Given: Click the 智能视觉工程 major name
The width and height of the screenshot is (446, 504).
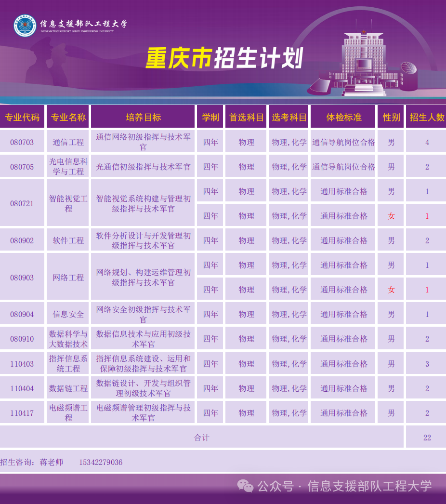Looking at the screenshot, I should [68, 203].
